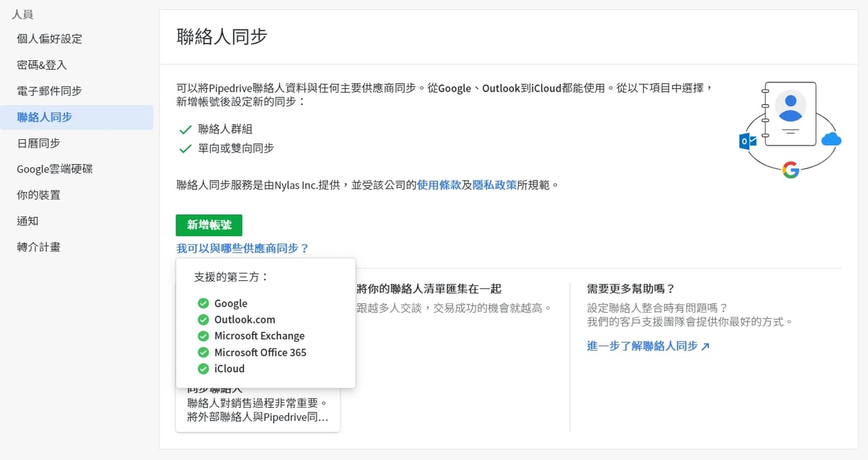Click Microsoft Office 365 in the list

coord(260,352)
